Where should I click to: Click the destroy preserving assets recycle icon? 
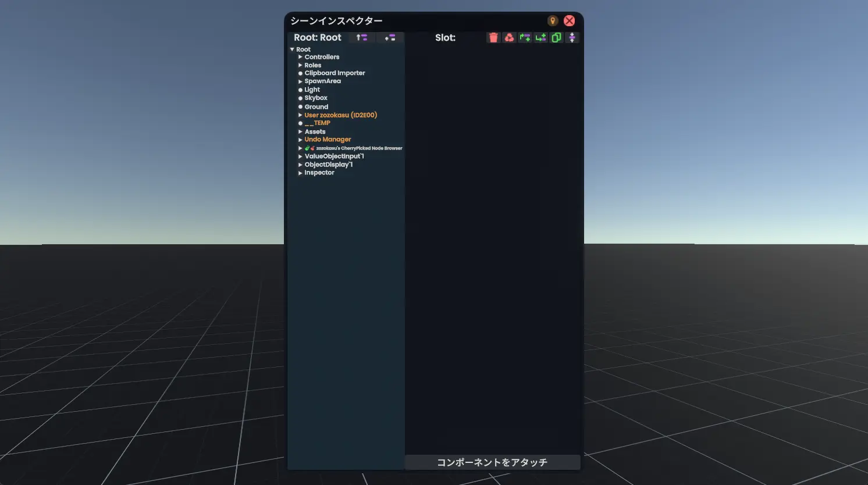pos(509,38)
